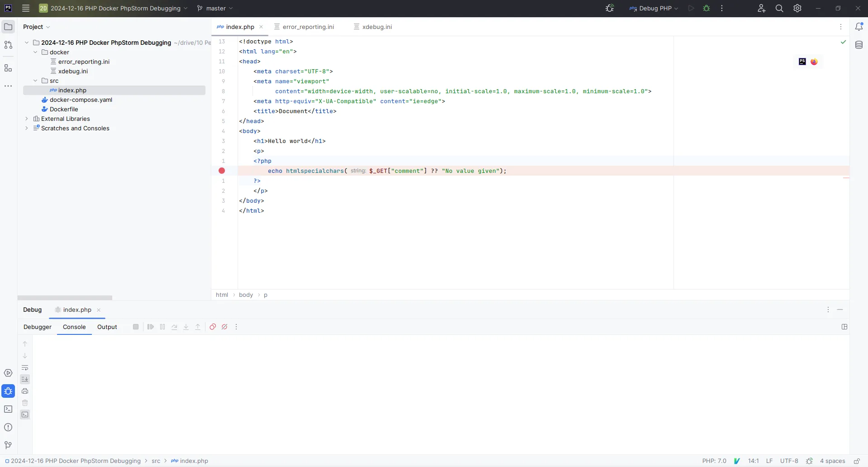Remove the red breakpoint in gutter
Viewport: 868px width, 467px height.
pos(222,171)
